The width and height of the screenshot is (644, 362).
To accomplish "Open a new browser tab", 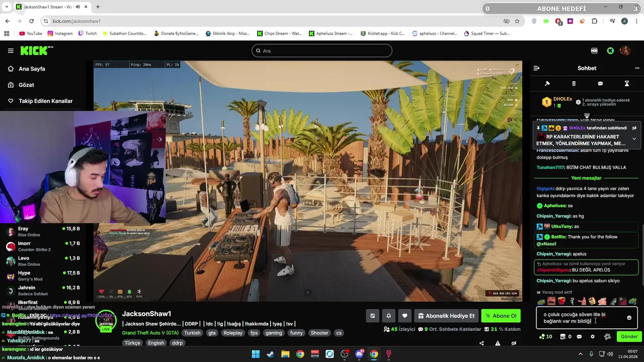I will click(98, 7).
